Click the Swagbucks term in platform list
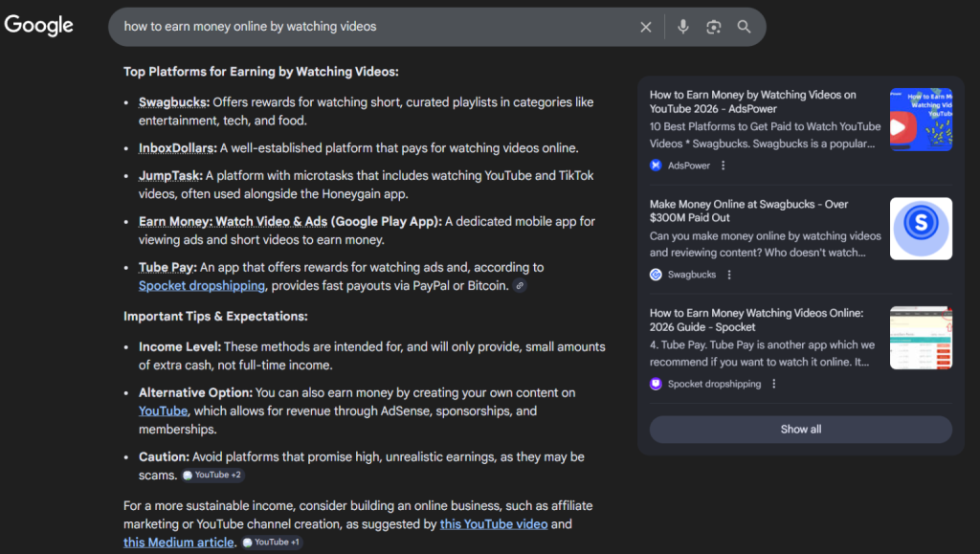 click(174, 101)
